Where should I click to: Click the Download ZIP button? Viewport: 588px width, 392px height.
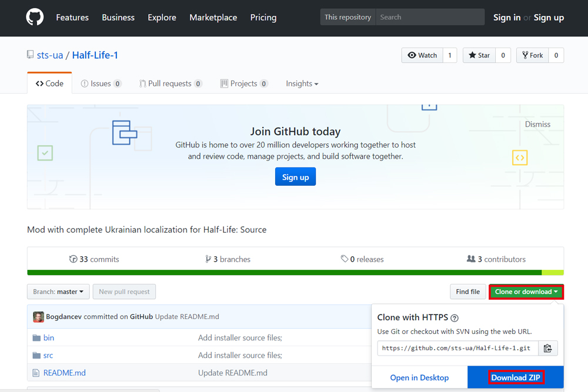[516, 377]
